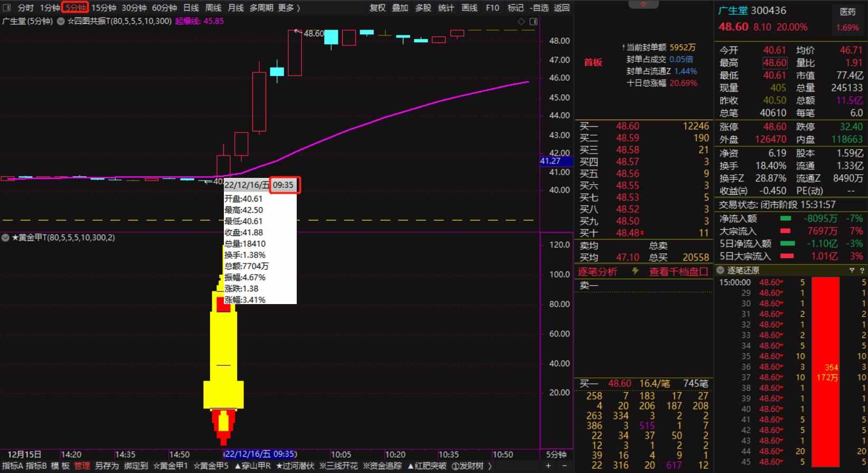
Task: Select the 30分钟 period
Action: pos(134,7)
